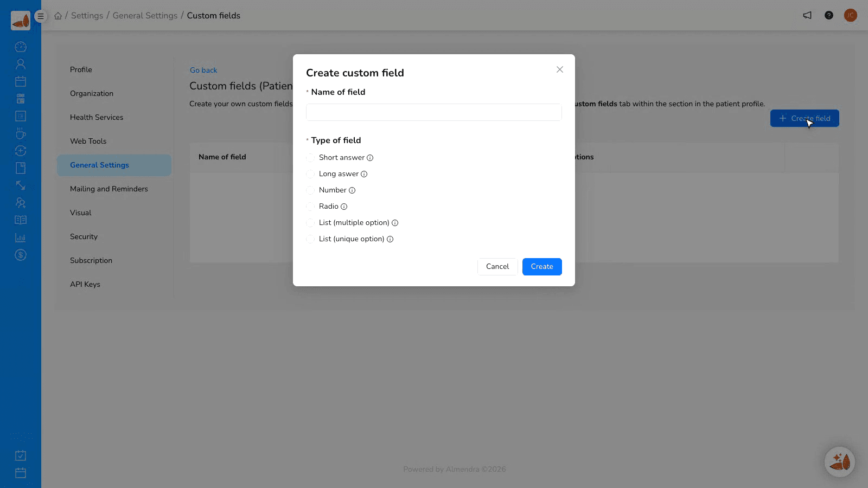Click the Name of field column header
Viewport: 868px width, 488px height.
[x=222, y=157]
